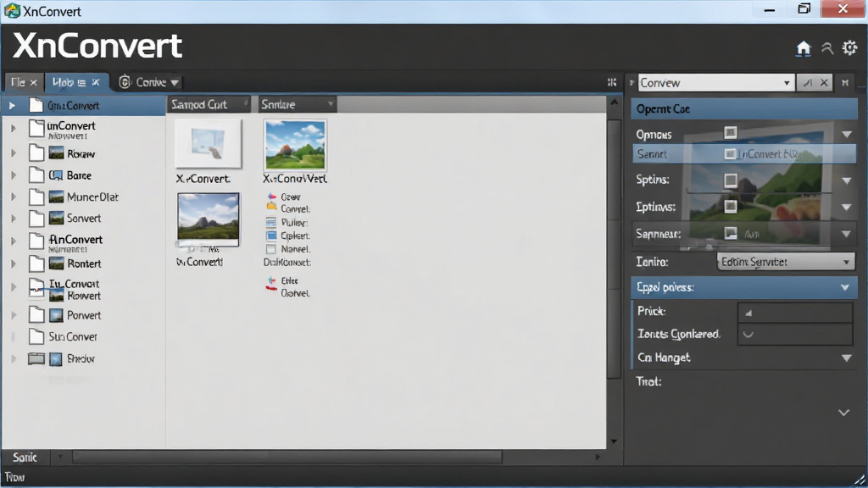The image size is (868, 488).
Task: Select the 'Ponvert' folder
Action: [84, 315]
